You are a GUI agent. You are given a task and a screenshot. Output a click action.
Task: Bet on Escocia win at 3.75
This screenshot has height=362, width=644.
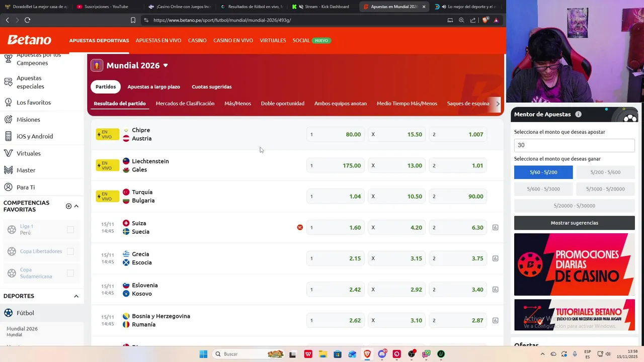458,258
